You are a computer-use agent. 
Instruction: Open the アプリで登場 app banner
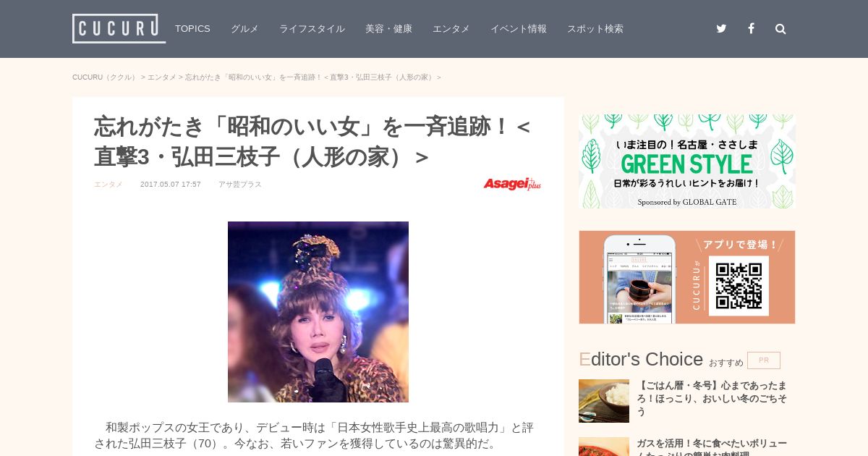(x=687, y=277)
